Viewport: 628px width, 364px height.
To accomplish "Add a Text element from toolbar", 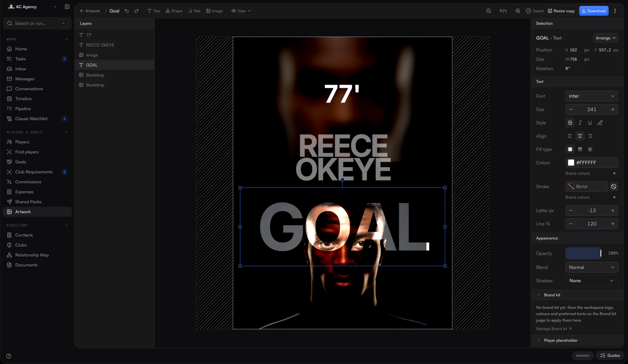I will pyautogui.click(x=154, y=11).
